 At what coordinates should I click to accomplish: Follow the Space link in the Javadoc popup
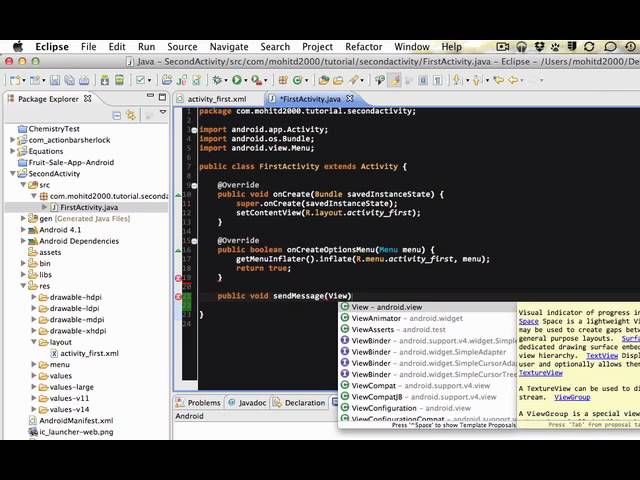529,321
